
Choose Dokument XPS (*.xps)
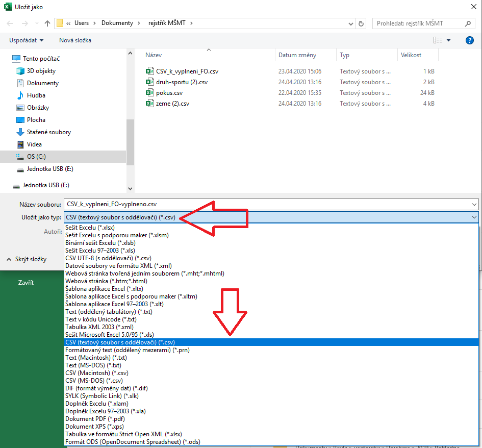tap(271, 427)
